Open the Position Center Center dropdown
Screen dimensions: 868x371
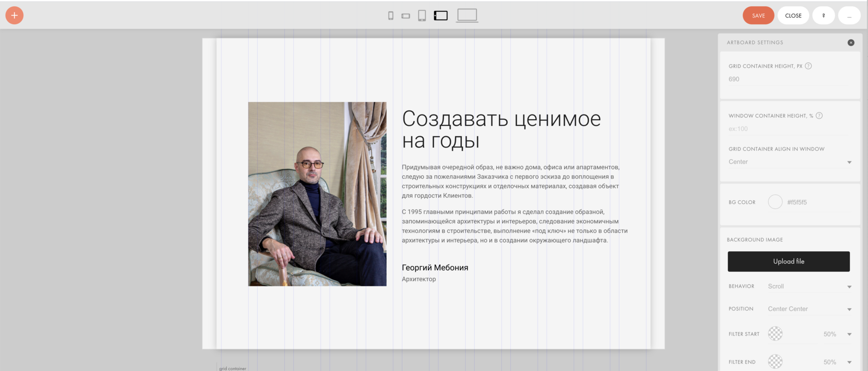[810, 309]
